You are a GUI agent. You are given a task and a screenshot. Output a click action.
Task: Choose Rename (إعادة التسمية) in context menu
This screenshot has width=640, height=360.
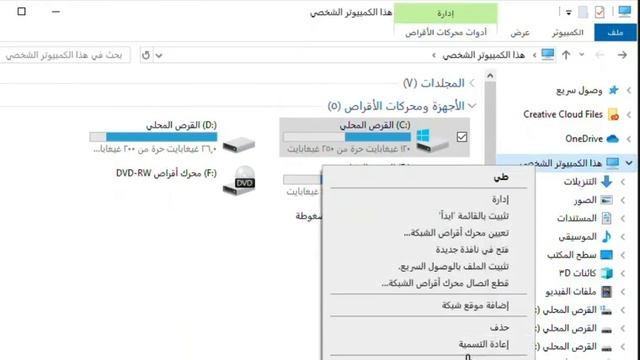click(x=429, y=344)
